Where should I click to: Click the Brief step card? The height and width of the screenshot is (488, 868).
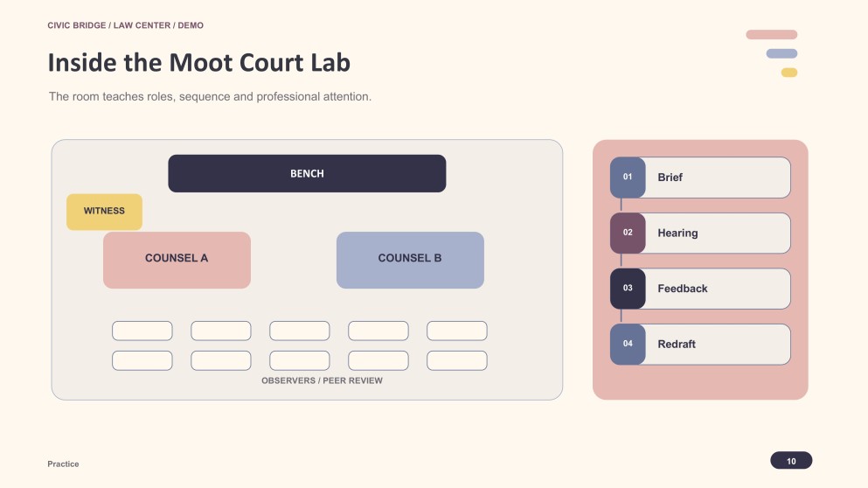click(700, 178)
